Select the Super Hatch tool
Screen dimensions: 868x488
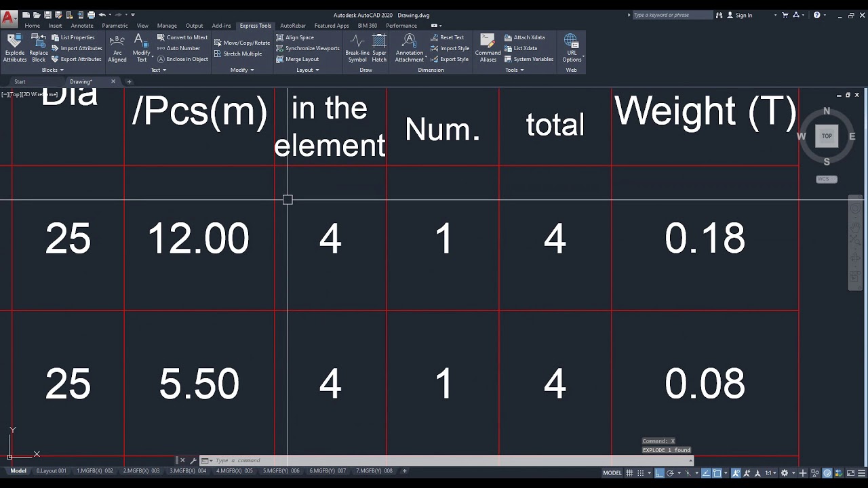[379, 47]
